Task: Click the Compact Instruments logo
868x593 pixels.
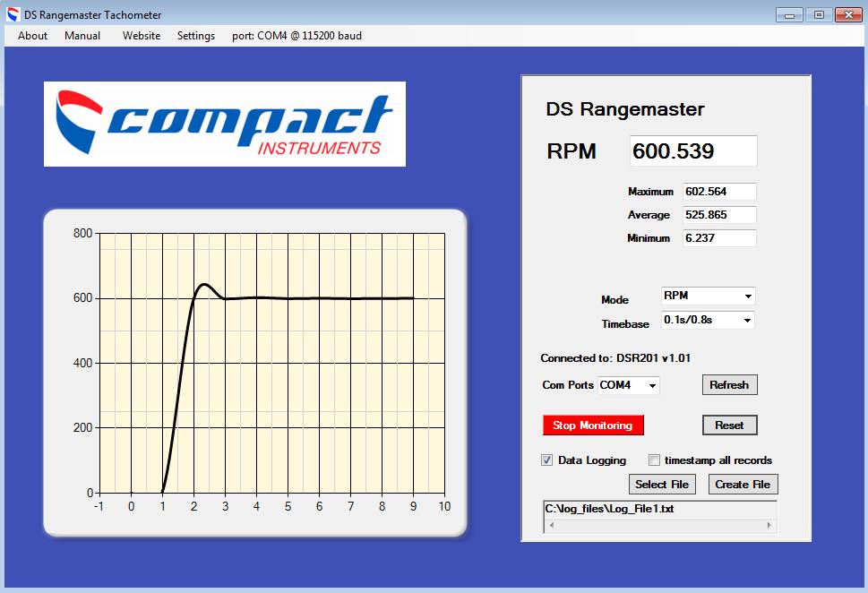Action: pos(225,124)
